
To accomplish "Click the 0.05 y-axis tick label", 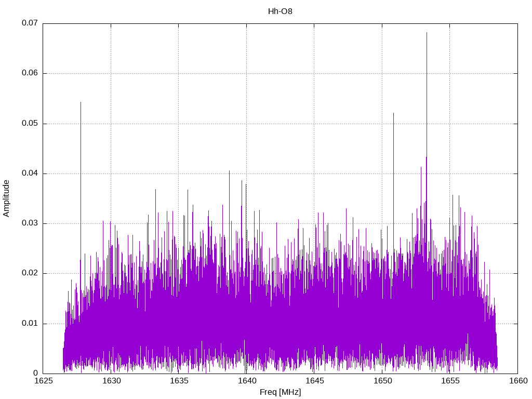I will click(30, 124).
